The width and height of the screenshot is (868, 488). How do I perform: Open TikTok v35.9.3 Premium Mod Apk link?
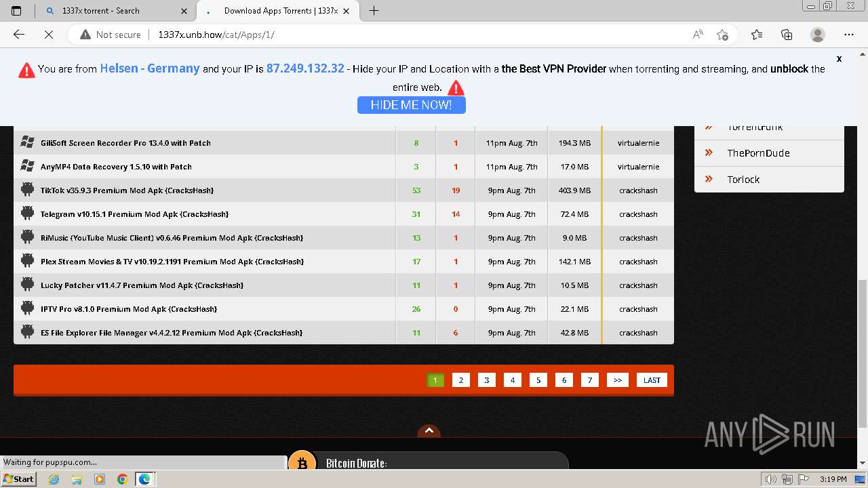coord(127,190)
